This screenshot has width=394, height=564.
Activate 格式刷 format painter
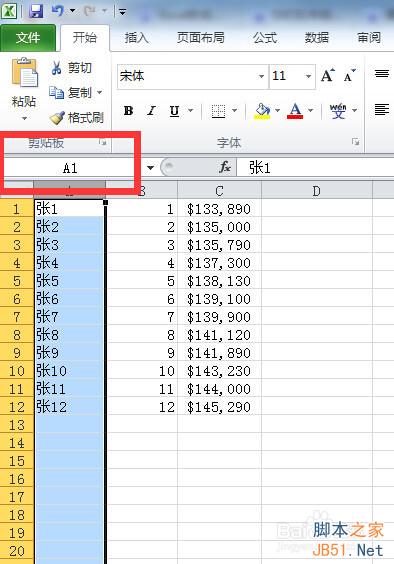77,117
